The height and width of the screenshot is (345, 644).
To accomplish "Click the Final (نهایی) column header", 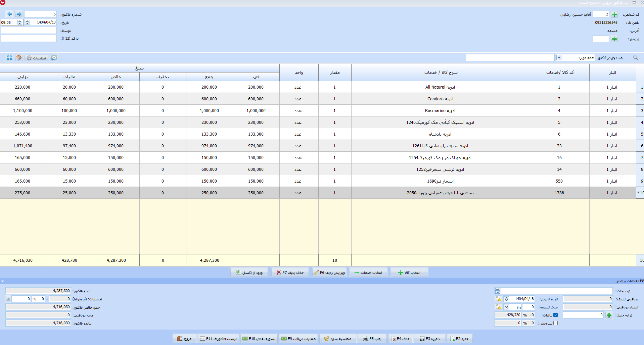I will (x=23, y=77).
